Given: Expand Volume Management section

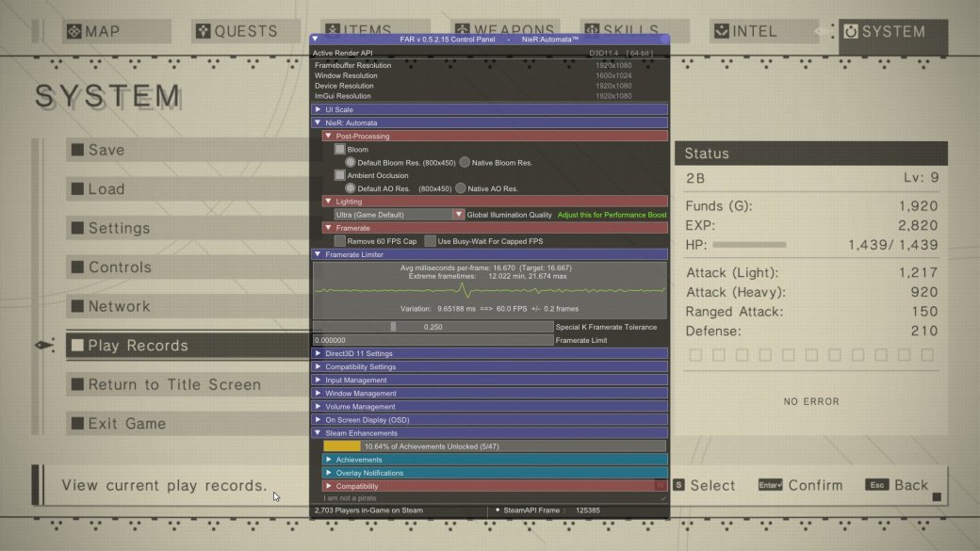Looking at the screenshot, I should pos(489,407).
